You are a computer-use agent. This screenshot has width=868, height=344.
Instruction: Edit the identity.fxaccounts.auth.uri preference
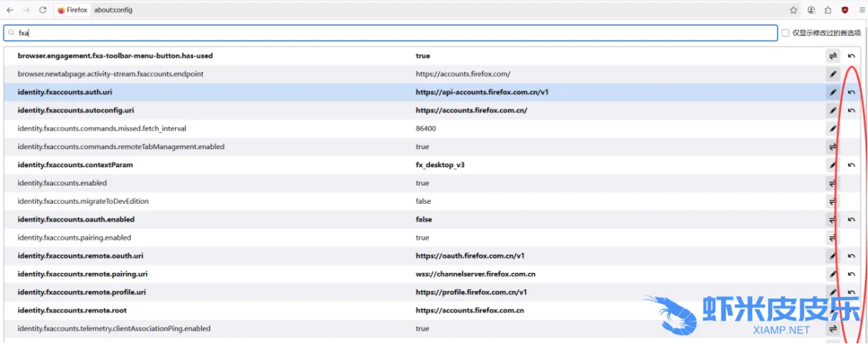click(x=833, y=92)
